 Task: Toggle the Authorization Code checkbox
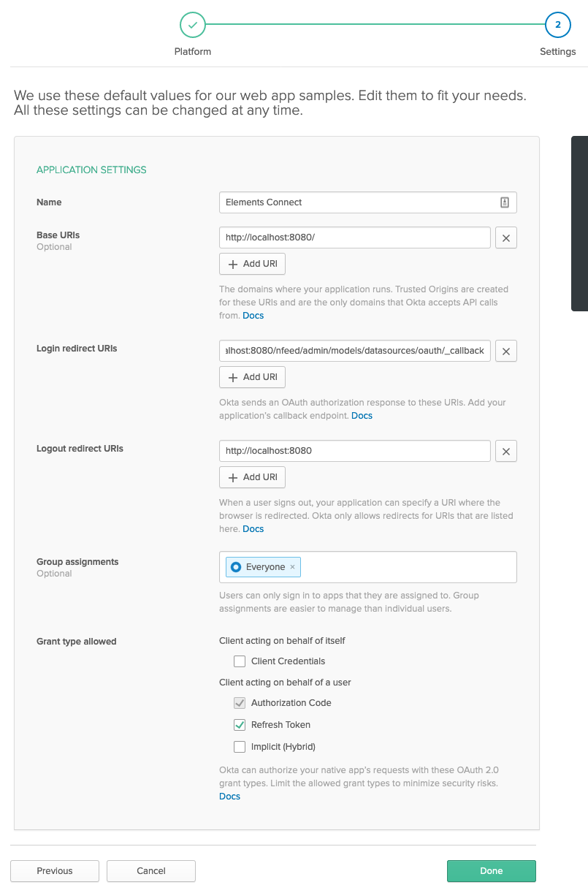coord(240,703)
